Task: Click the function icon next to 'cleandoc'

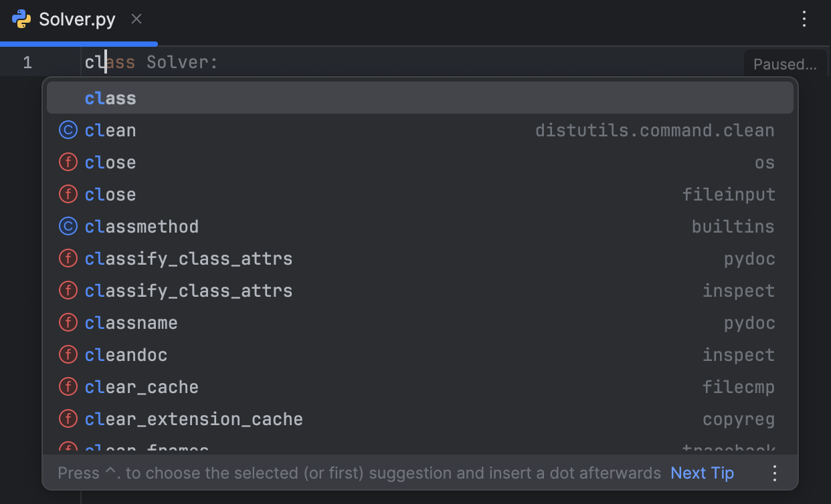Action: [x=68, y=354]
